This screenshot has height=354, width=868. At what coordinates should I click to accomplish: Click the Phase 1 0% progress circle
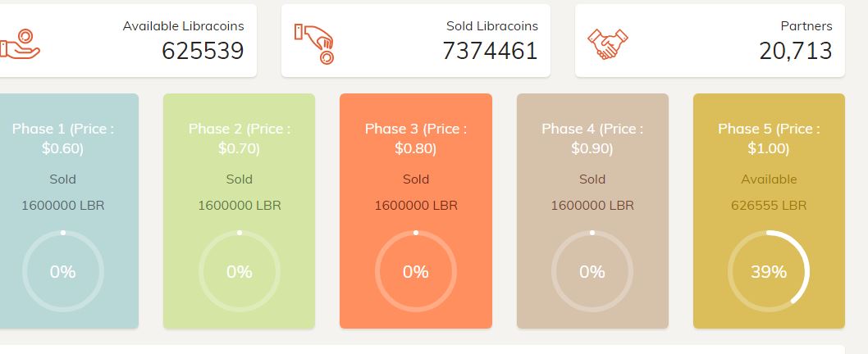[62, 272]
